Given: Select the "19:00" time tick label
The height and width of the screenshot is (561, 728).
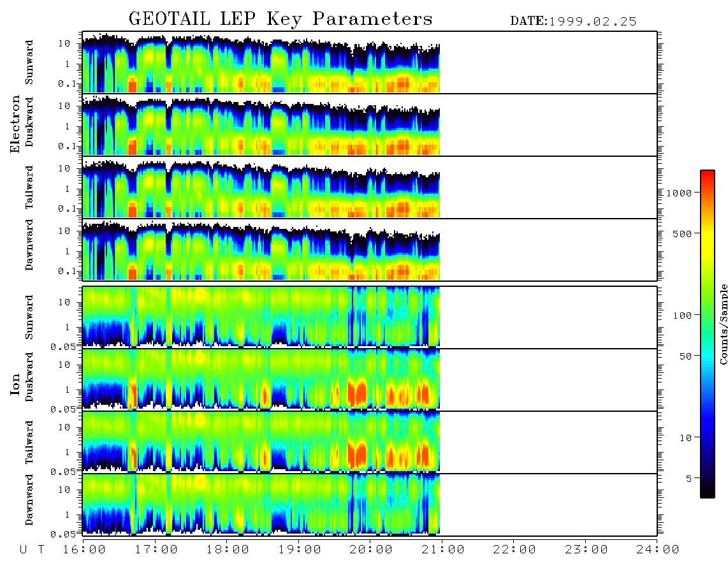Looking at the screenshot, I should point(300,550).
